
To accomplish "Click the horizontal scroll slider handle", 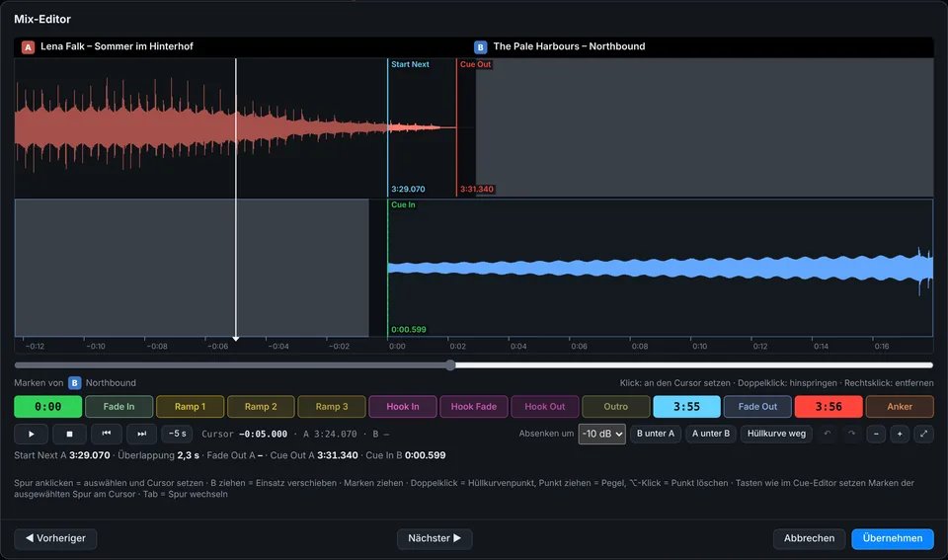I will [x=450, y=365].
